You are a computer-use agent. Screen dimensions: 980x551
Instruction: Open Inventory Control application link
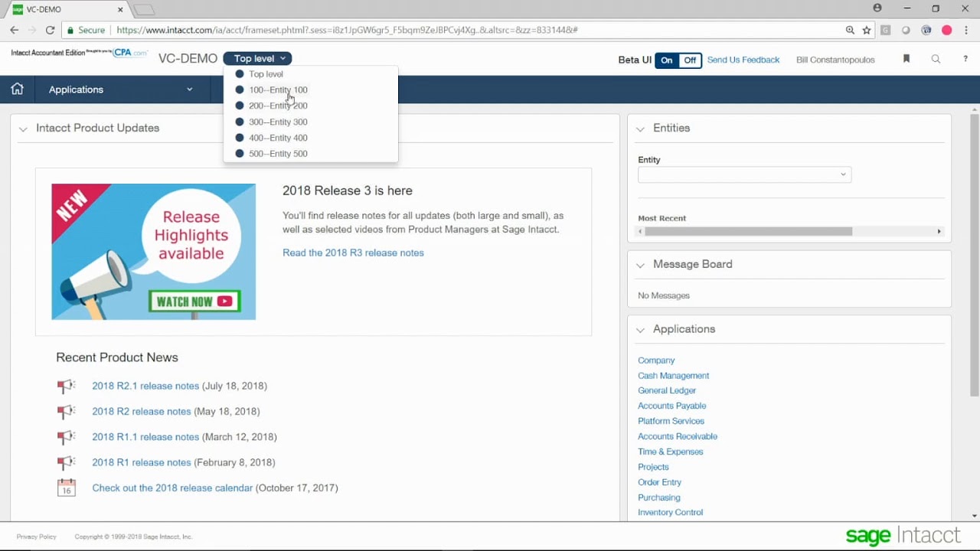point(670,512)
